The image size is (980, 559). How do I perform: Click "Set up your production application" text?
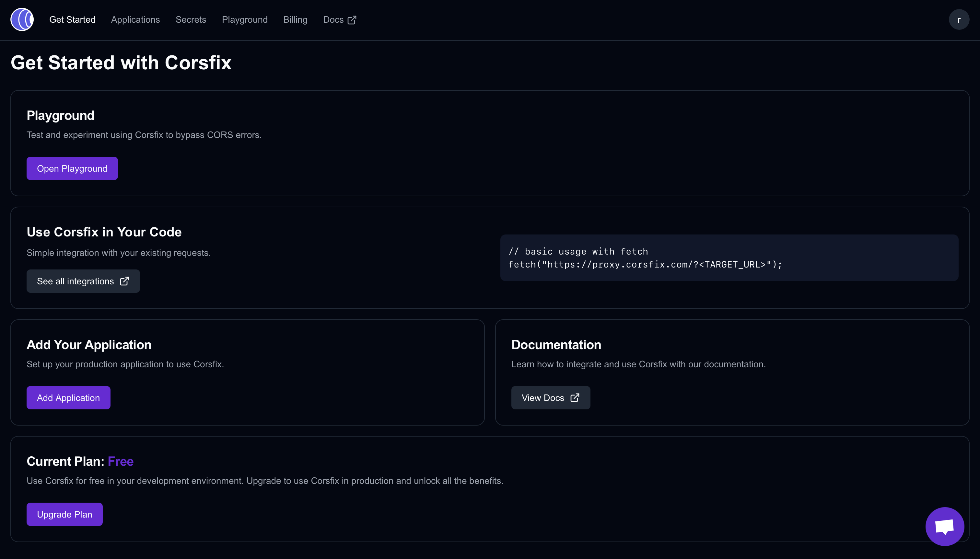[x=125, y=364]
